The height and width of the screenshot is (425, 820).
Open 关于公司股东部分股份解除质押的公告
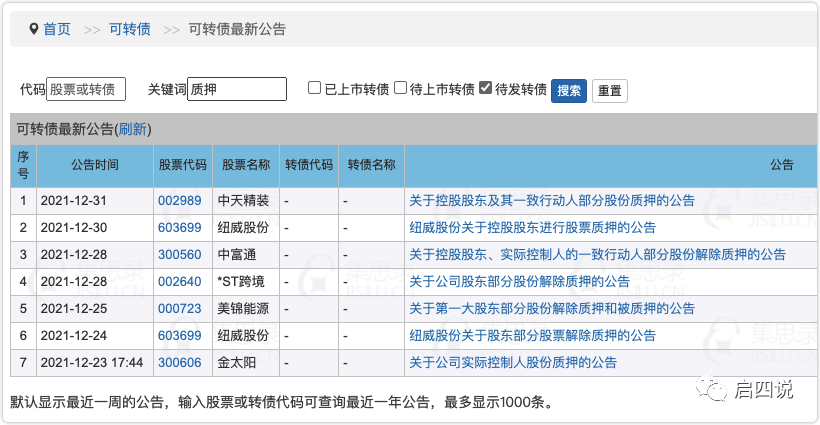tap(519, 282)
